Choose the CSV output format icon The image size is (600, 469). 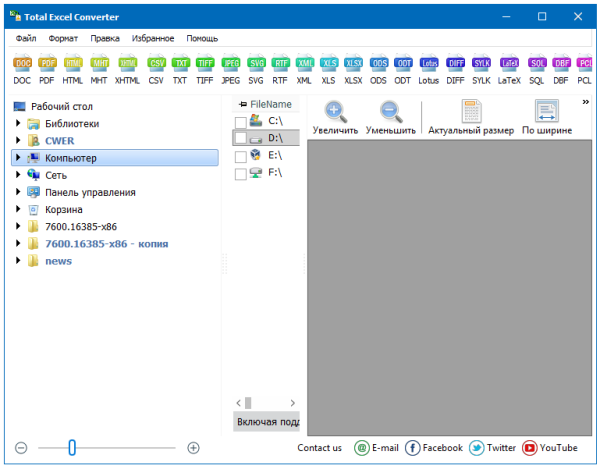[156, 68]
